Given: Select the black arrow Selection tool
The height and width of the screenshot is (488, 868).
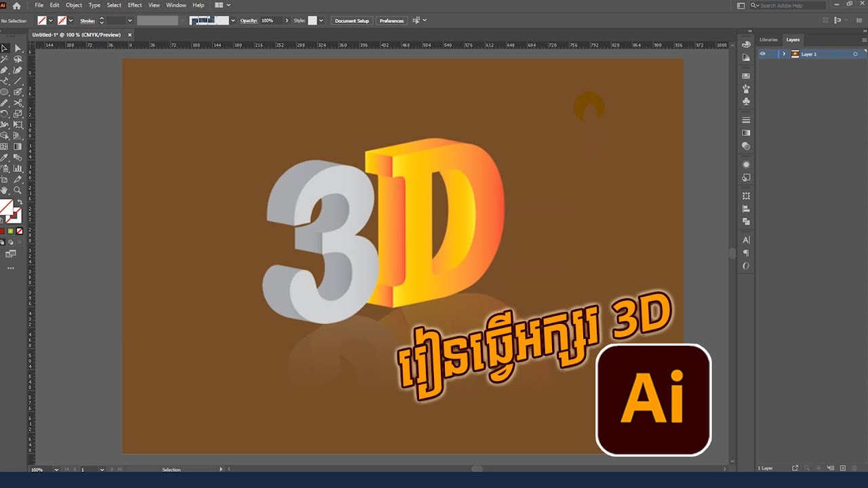Looking at the screenshot, I should click(x=4, y=49).
